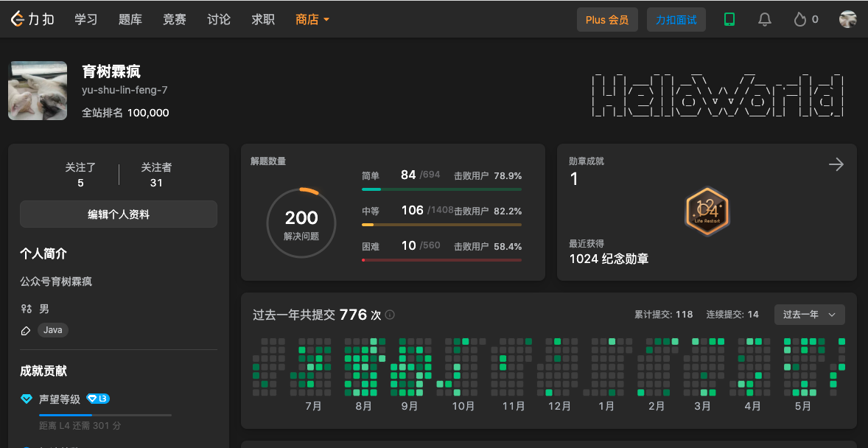
Task: Click 击败用户 82.2% value
Action: click(488, 211)
